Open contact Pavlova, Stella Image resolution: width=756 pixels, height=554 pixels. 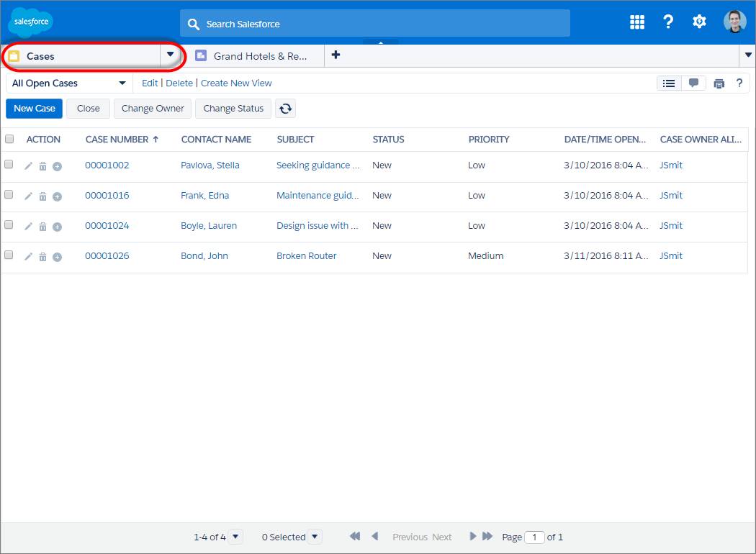[210, 165]
